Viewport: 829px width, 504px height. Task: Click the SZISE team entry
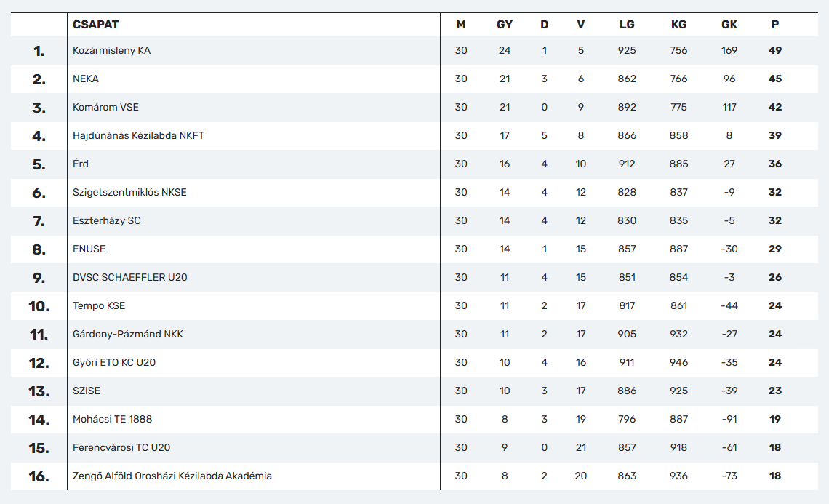point(87,391)
